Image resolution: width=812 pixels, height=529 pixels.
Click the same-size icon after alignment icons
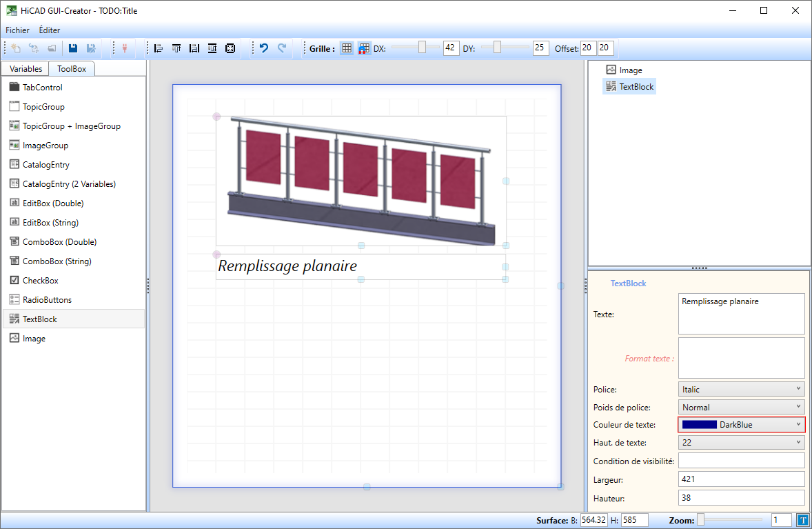(230, 48)
